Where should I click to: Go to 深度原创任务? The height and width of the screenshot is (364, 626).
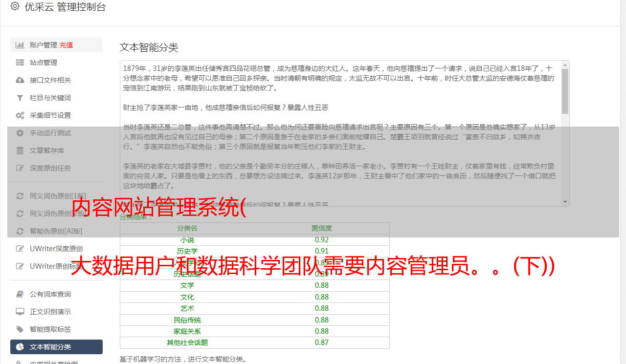(56, 168)
